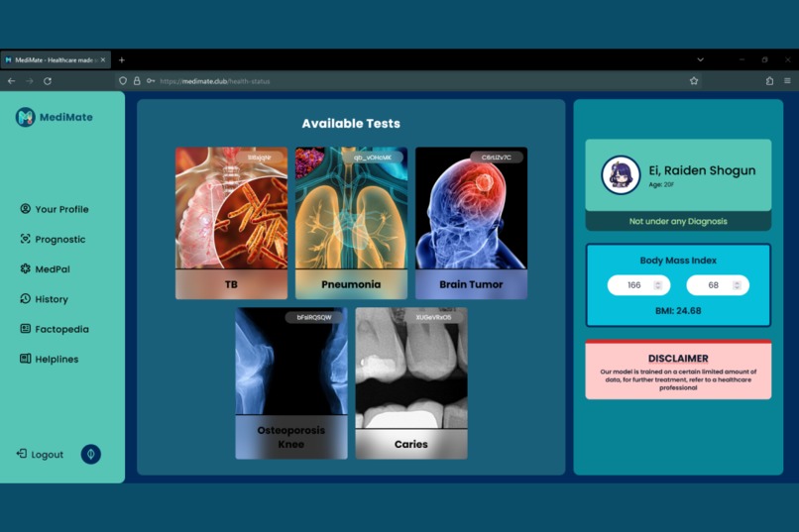This screenshot has width=799, height=532.
Task: Click the Caries card code badge
Action: (x=433, y=317)
